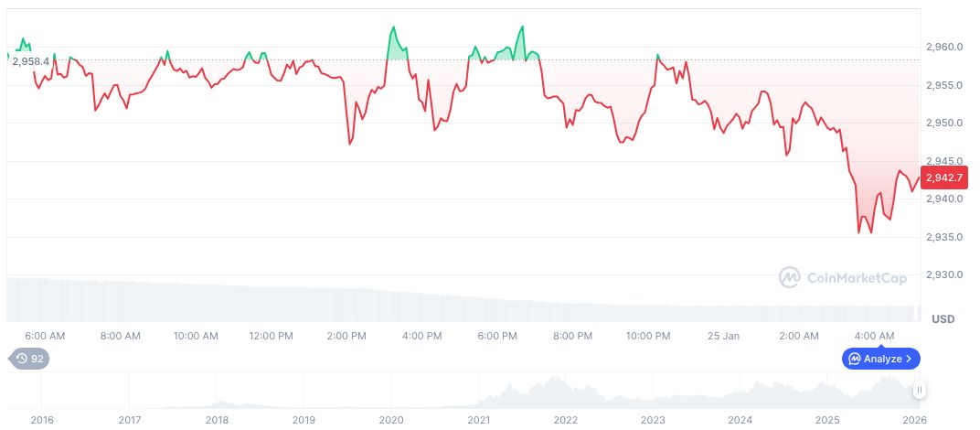Select 2024 on the overview timeline
Screen dimensions: 980x430
[x=740, y=420]
